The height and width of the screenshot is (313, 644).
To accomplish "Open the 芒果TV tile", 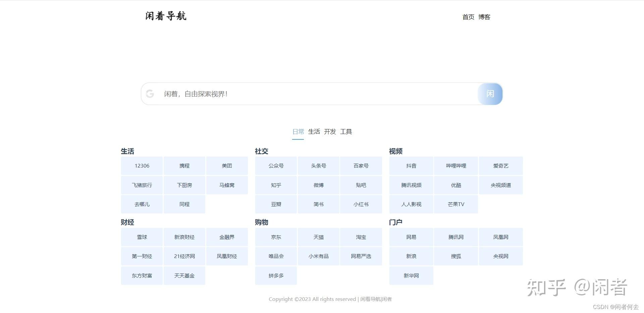I will 456,204.
